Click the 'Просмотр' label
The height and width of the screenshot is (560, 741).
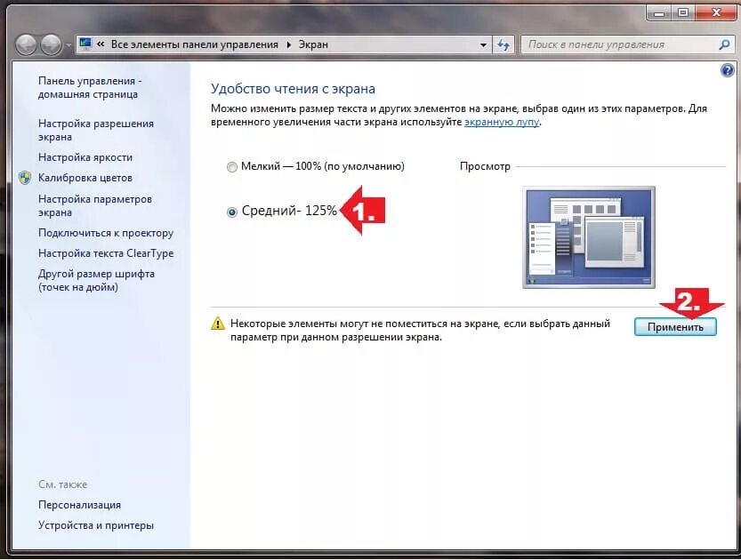[x=485, y=166]
